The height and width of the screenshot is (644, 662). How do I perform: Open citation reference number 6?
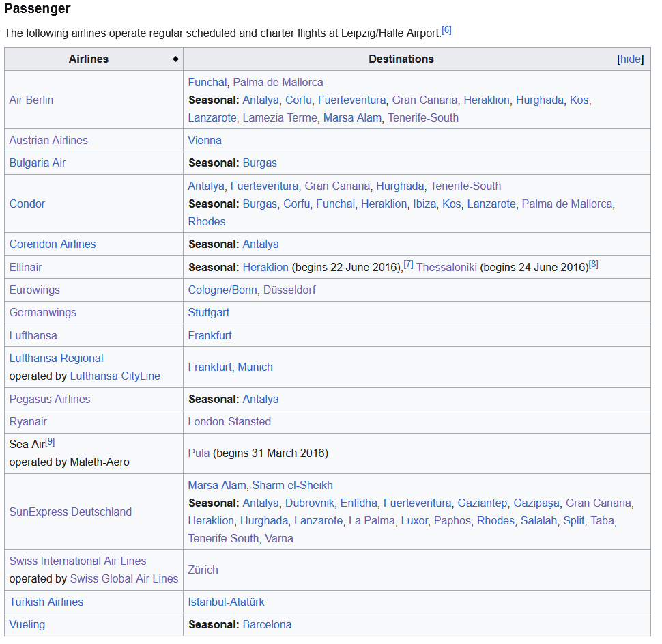click(x=446, y=30)
